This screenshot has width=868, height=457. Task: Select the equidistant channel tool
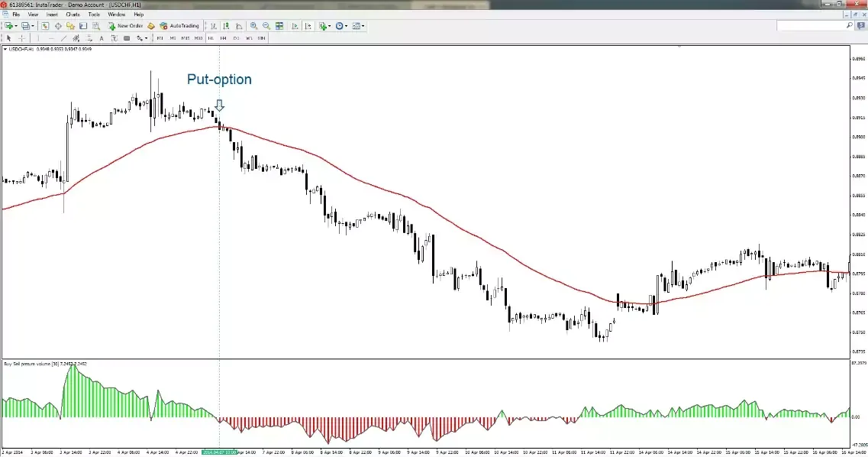[76, 38]
